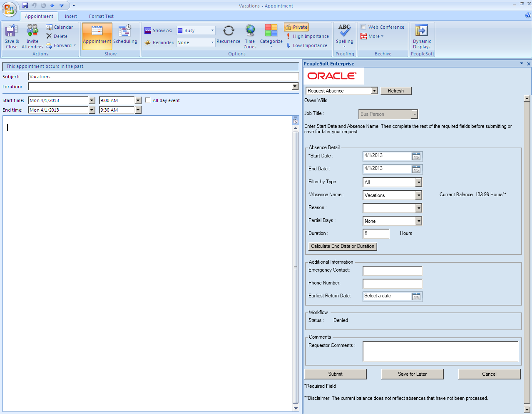532x414 pixels.
Task: Click the Refresh button
Action: click(x=396, y=91)
